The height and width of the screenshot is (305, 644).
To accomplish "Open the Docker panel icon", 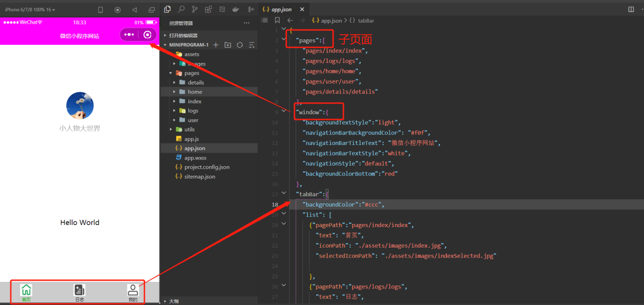I will point(235,9).
